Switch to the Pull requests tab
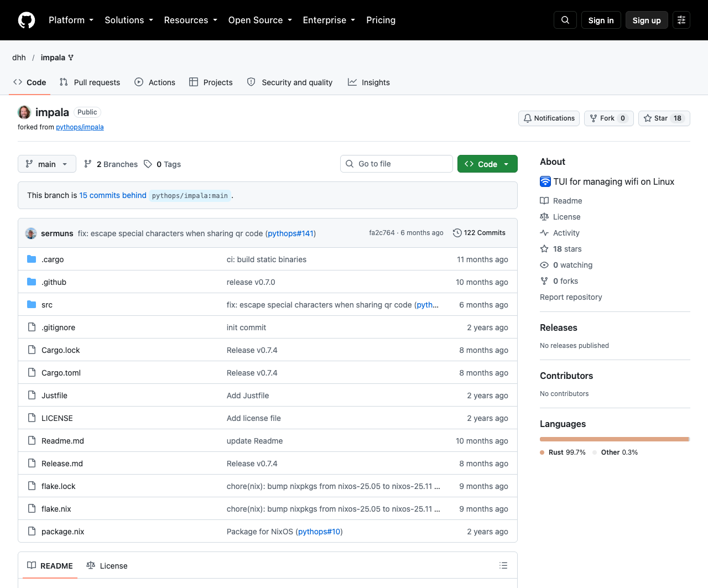 click(x=90, y=82)
